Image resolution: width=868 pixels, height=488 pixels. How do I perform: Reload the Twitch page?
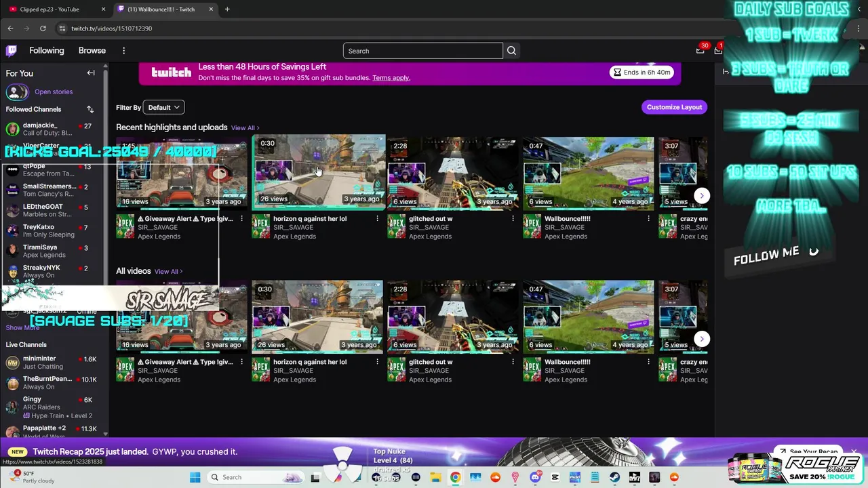pyautogui.click(x=43, y=28)
